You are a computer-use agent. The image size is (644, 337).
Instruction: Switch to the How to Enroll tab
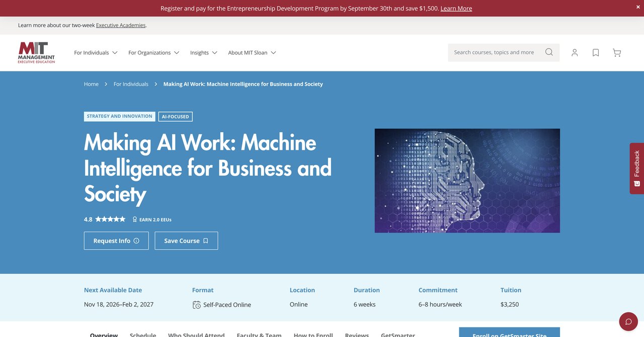point(313,335)
